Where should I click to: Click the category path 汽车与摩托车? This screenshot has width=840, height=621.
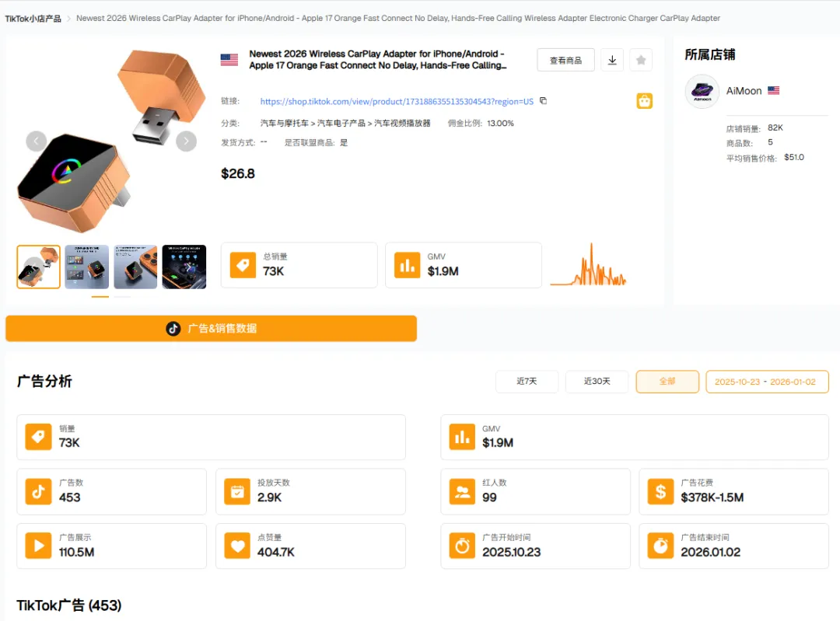285,123
